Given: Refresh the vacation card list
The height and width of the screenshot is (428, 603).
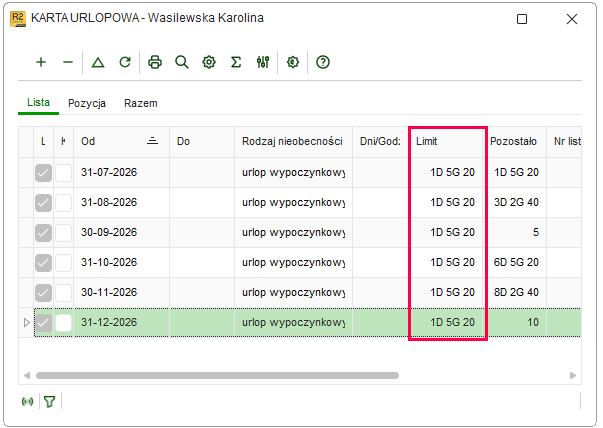Looking at the screenshot, I should (125, 62).
